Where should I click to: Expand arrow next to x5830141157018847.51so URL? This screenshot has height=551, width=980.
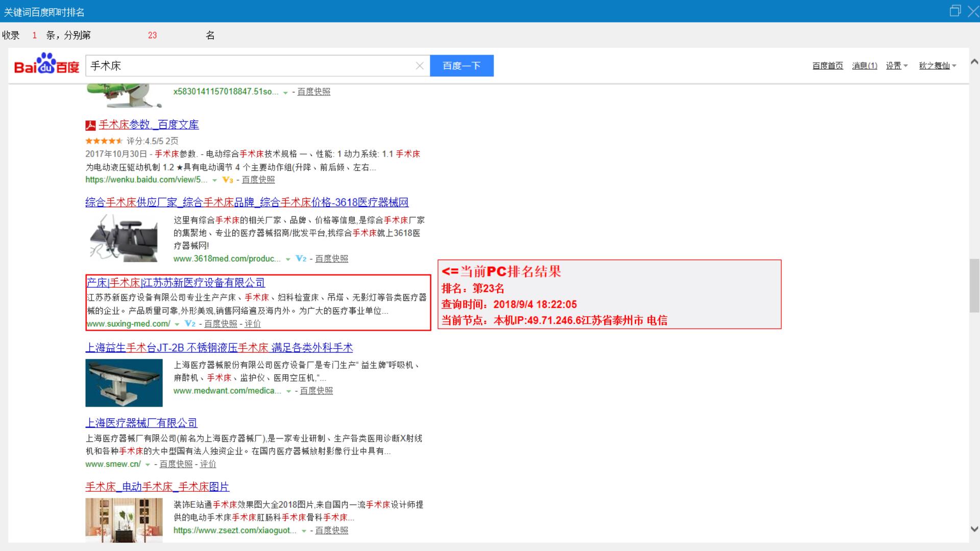[x=285, y=92]
